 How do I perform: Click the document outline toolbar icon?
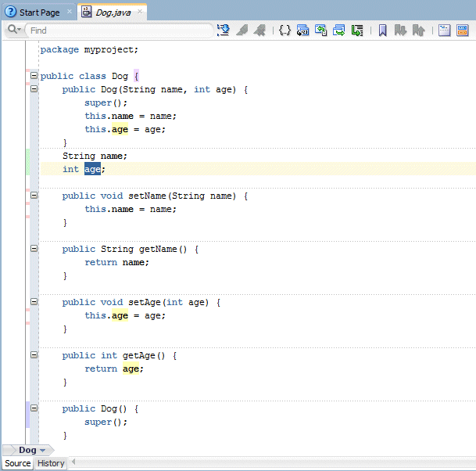444,31
